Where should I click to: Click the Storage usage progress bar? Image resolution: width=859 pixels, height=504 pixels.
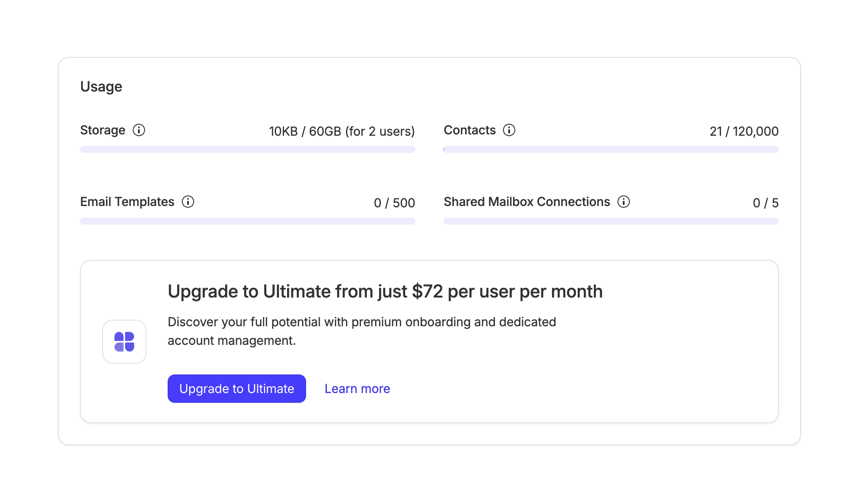pos(247,149)
